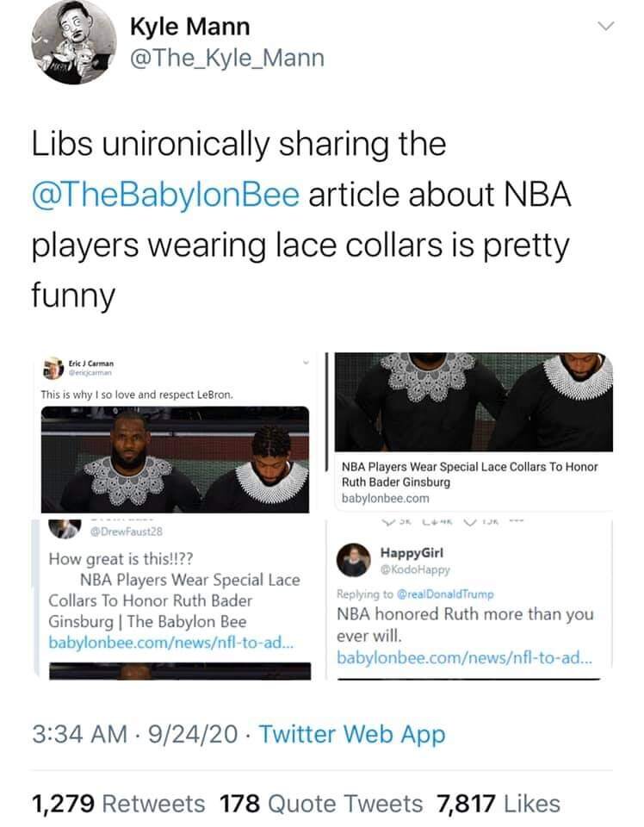This screenshot has height=827, width=644.
Task: Click the @The_Kyle_Mann handle
Action: pyautogui.click(x=227, y=58)
